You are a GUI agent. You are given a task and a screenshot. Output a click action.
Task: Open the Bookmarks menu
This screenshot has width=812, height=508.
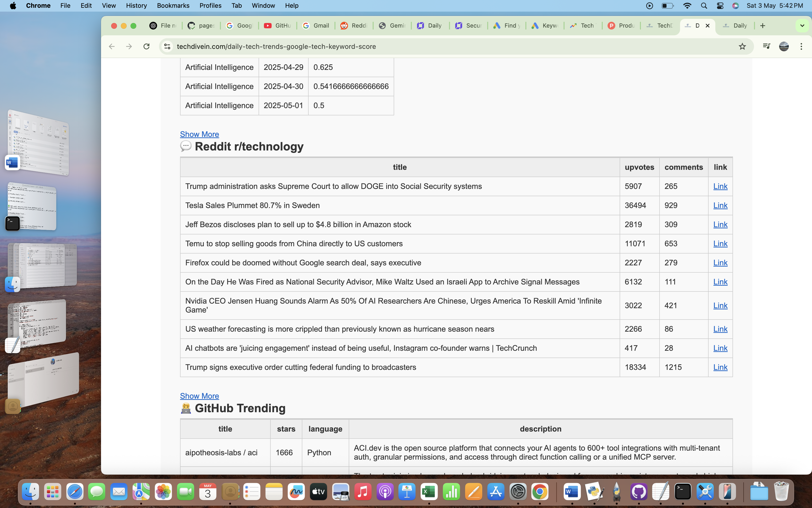173,6
